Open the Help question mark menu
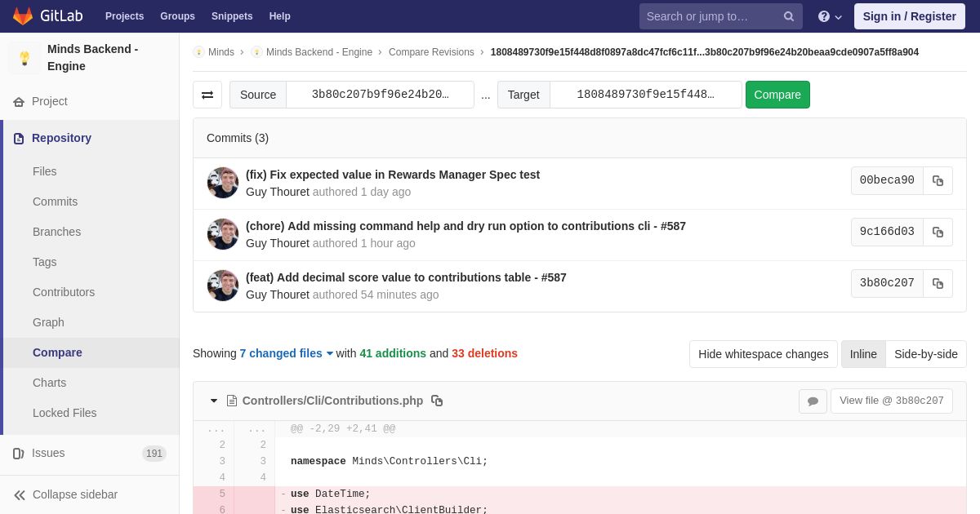 (830, 16)
